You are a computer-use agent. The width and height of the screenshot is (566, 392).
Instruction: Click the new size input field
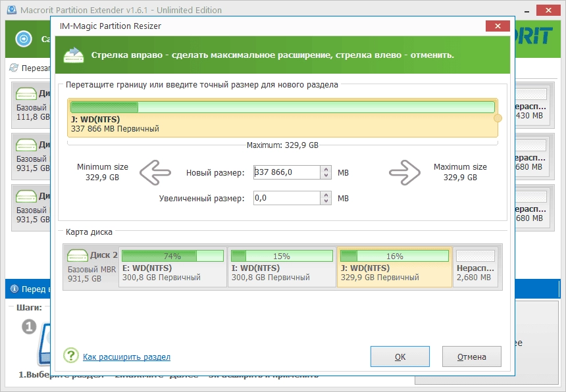286,172
